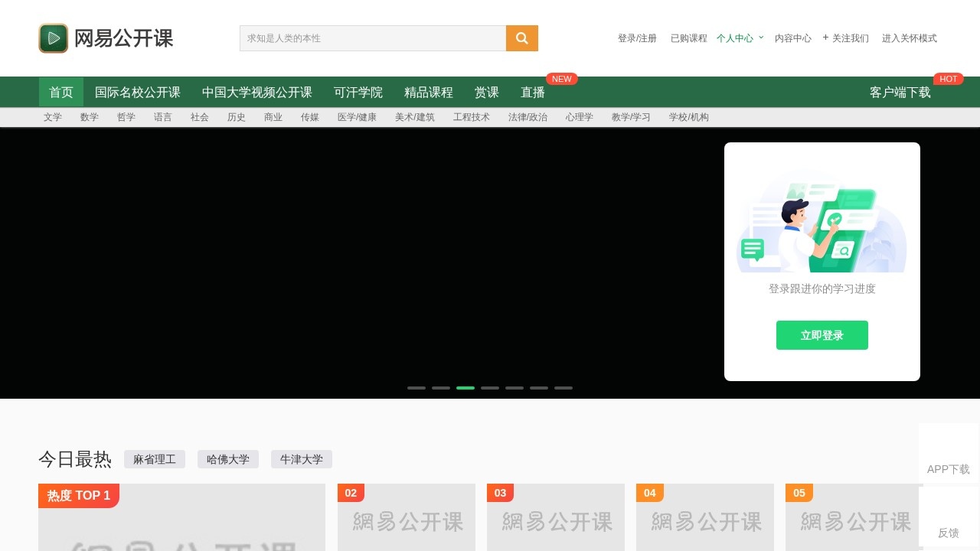Toggle the 牛津大学 filter tag
This screenshot has width=980, height=551.
301,459
